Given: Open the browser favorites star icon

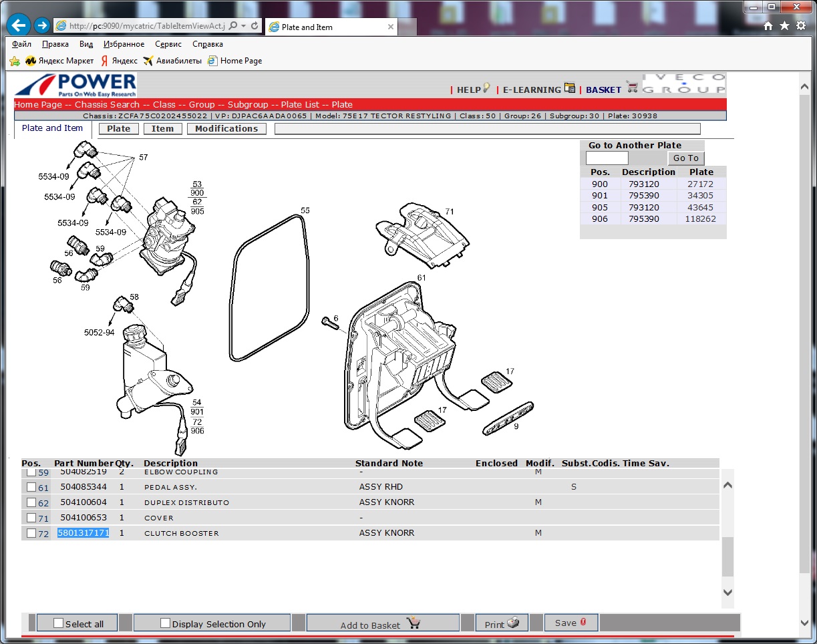Looking at the screenshot, I should [x=784, y=25].
